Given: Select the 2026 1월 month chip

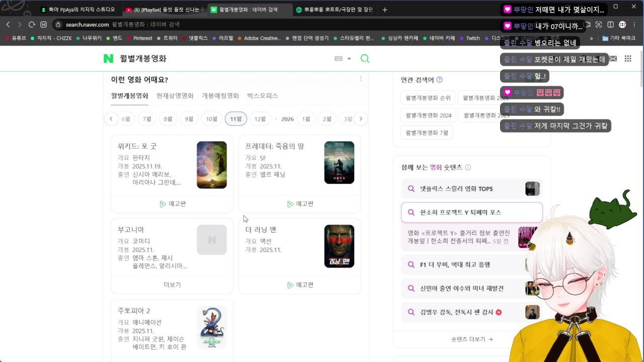Looking at the screenshot, I should click(306, 119).
